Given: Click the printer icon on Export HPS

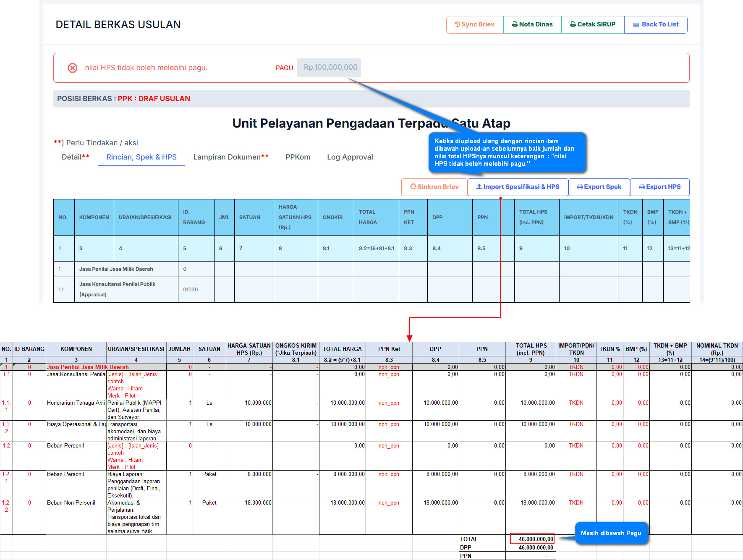Looking at the screenshot, I should (x=641, y=187).
